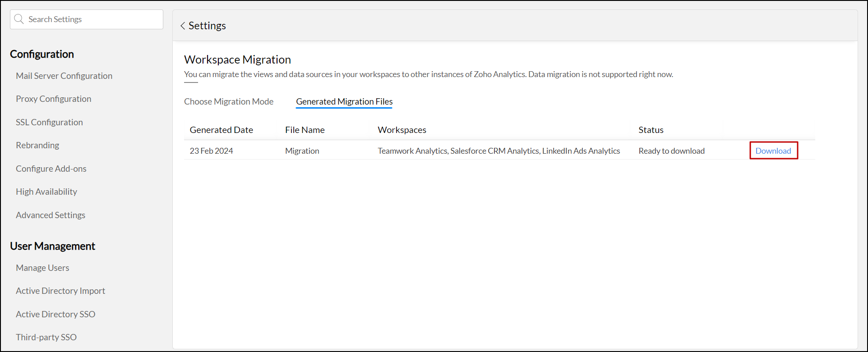Select the Generated Migration Files tab
The image size is (868, 352).
344,102
